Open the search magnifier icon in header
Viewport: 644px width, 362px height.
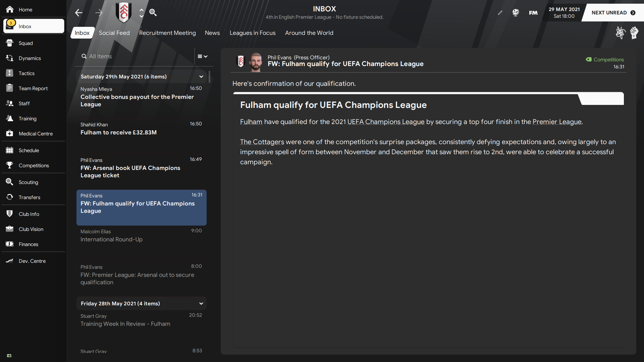click(153, 13)
